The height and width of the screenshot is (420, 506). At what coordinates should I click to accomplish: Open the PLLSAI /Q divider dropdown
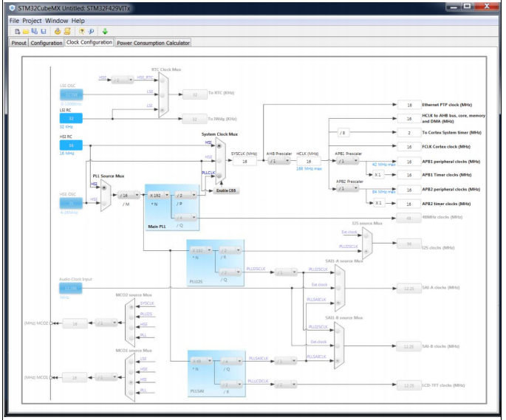coord(231,361)
